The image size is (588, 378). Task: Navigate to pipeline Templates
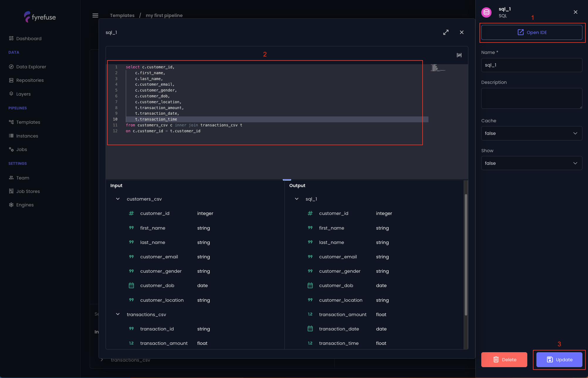(x=25, y=122)
